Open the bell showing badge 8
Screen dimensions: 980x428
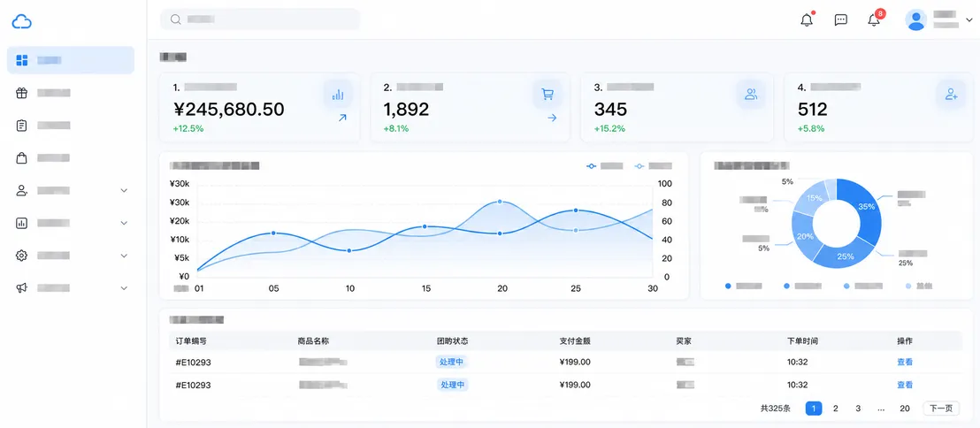pos(875,19)
